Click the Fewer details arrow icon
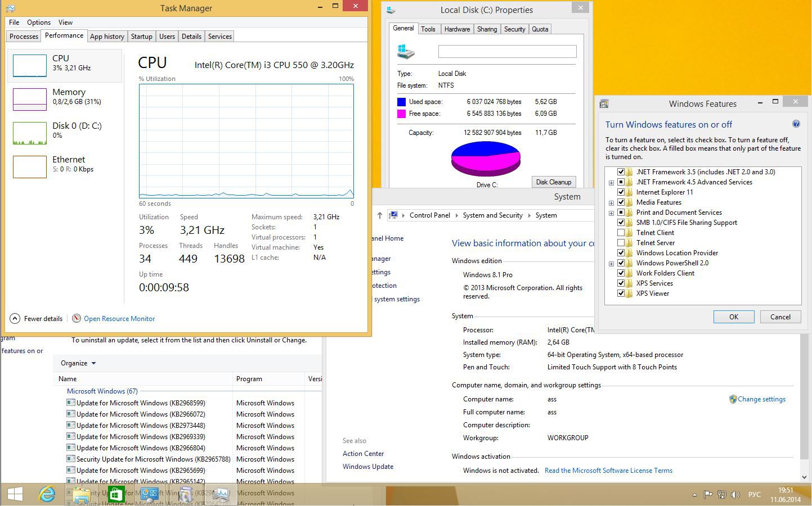Viewport: 812px width, 506px height. 15,318
